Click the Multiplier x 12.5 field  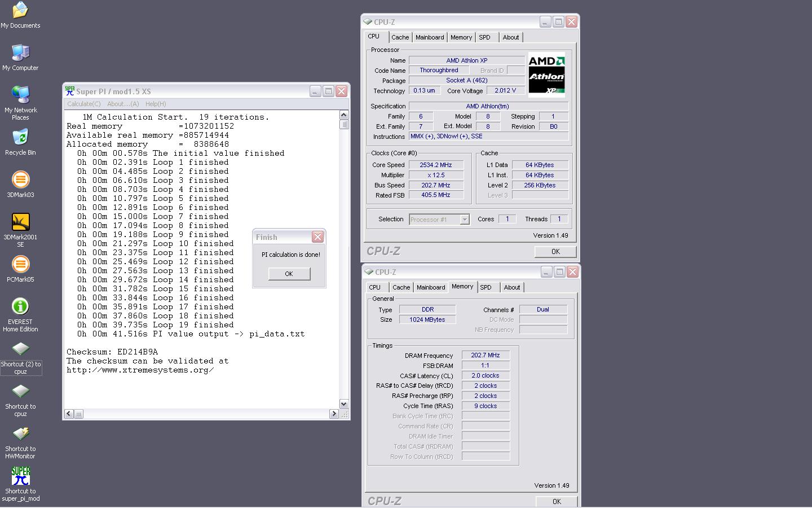[x=435, y=175]
